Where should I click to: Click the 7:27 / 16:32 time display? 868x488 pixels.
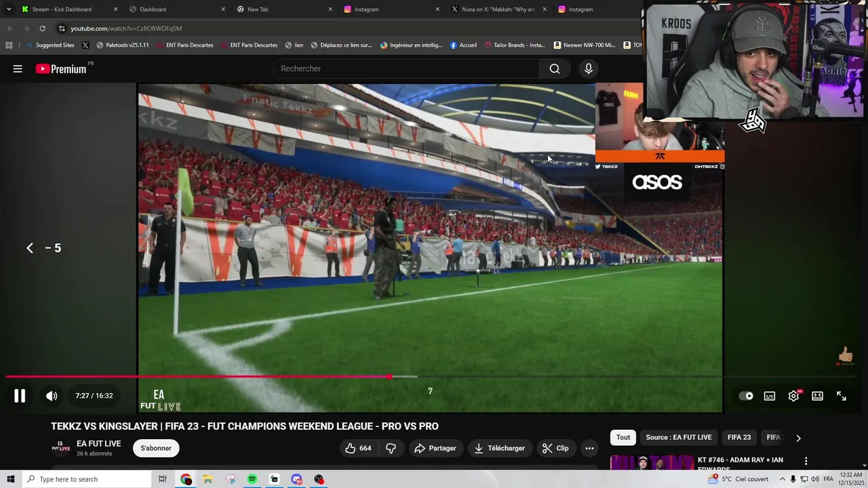tap(94, 396)
